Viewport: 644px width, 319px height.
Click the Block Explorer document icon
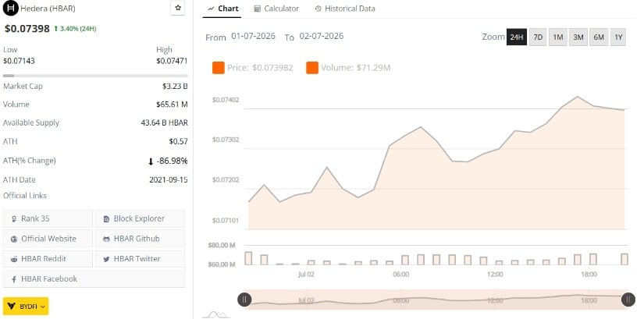click(x=107, y=219)
